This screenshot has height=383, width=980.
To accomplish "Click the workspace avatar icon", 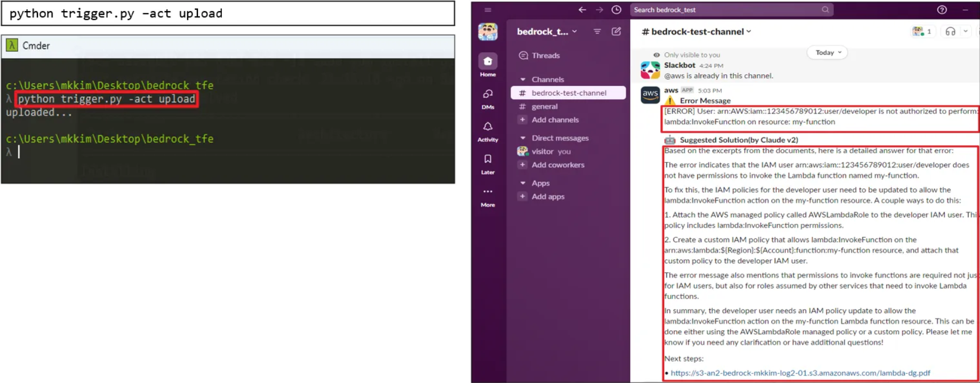I will 488,32.
